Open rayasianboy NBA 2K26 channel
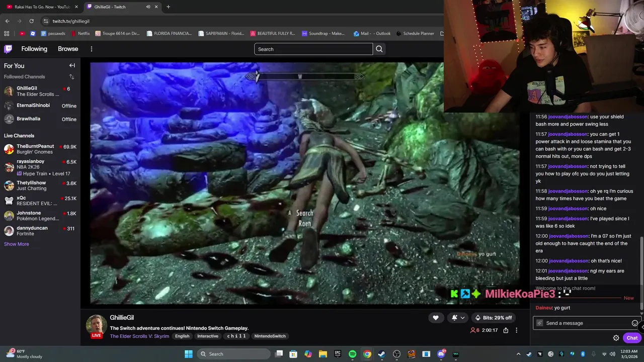Image resolution: width=644 pixels, height=362 pixels. click(40, 167)
